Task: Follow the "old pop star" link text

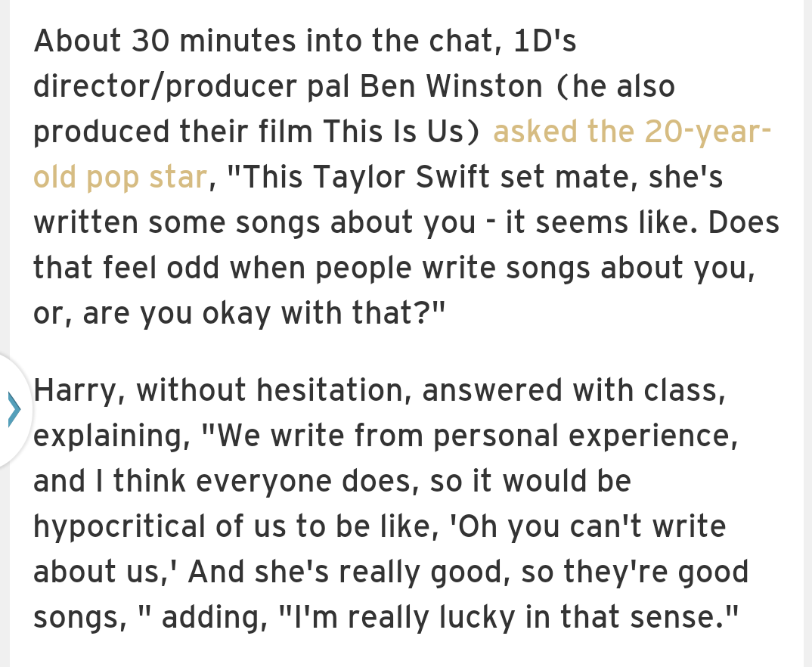Action: coord(120,177)
